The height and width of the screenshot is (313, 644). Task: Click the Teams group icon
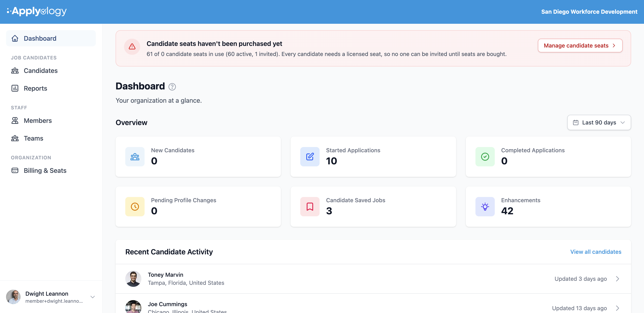click(x=15, y=138)
